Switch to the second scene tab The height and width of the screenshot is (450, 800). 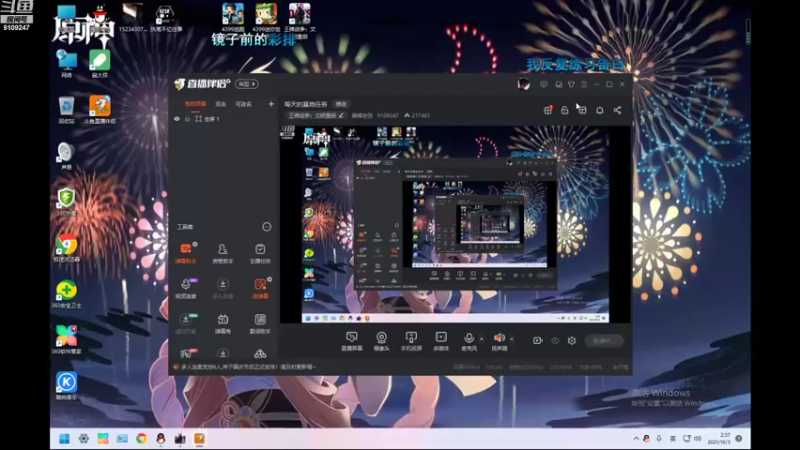click(x=220, y=104)
